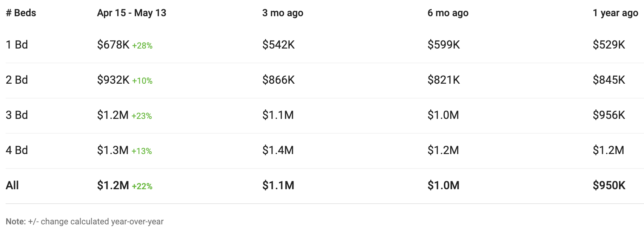Click the "# Beds" column header
The height and width of the screenshot is (230, 644).
(x=21, y=13)
